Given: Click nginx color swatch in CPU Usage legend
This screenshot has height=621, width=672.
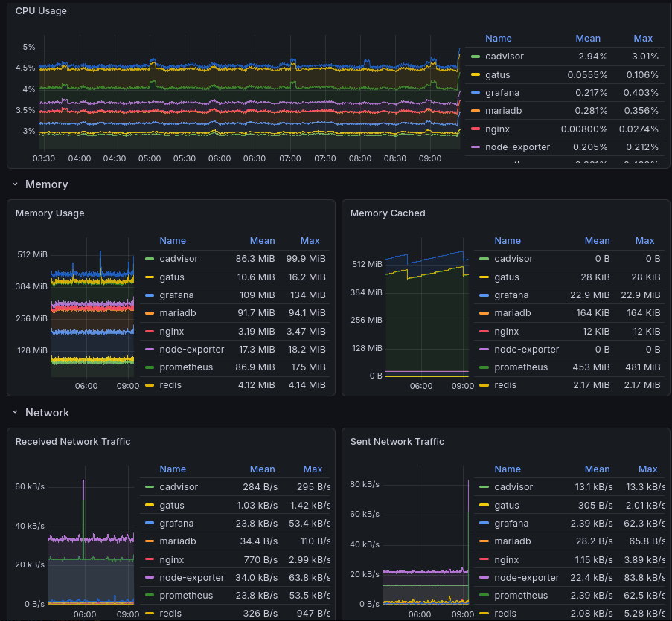Looking at the screenshot, I should 476,129.
